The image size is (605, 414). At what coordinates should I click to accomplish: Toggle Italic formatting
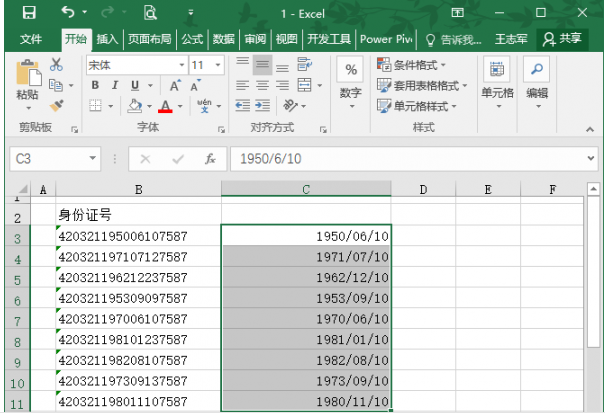(x=115, y=85)
